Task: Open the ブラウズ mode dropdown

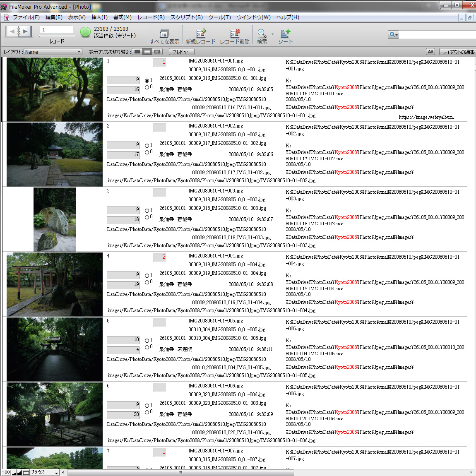Action: click(44, 472)
